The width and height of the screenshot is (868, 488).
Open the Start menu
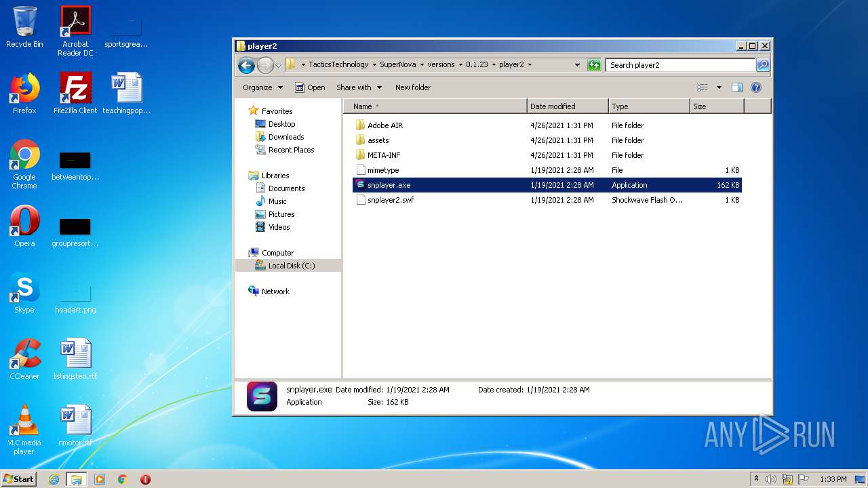coord(18,479)
